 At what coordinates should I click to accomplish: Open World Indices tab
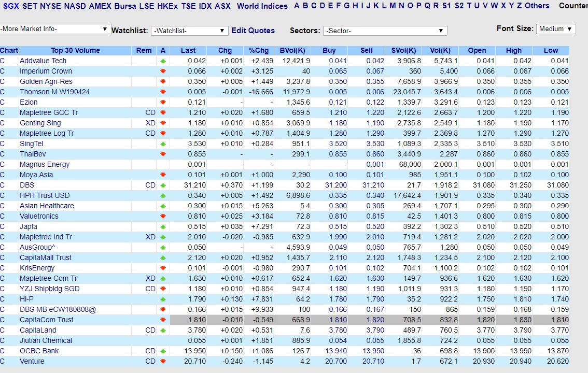262,6
